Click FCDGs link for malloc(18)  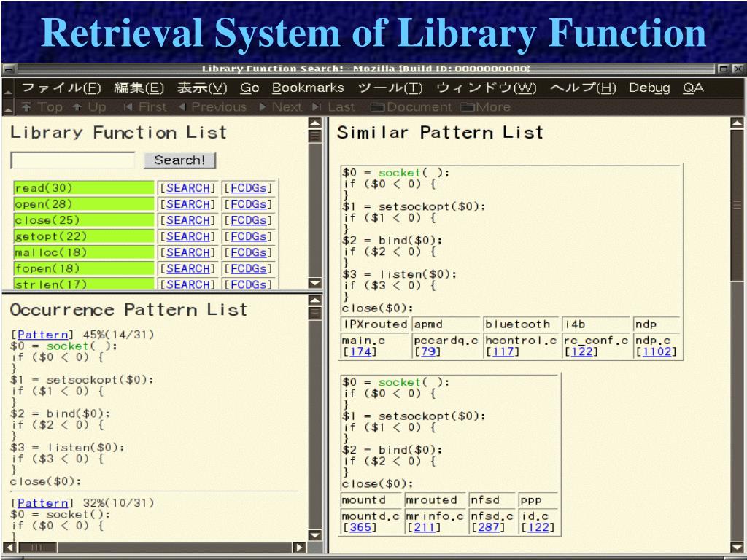[248, 253]
